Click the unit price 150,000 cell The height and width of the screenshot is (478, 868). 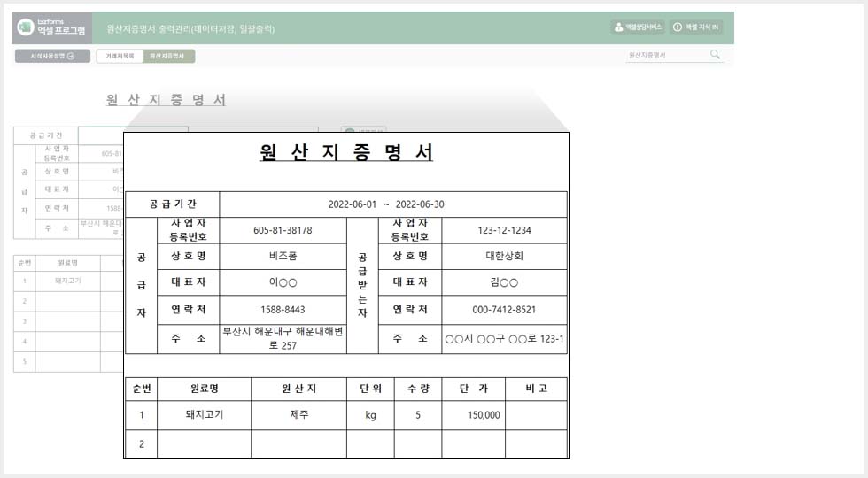(473, 415)
